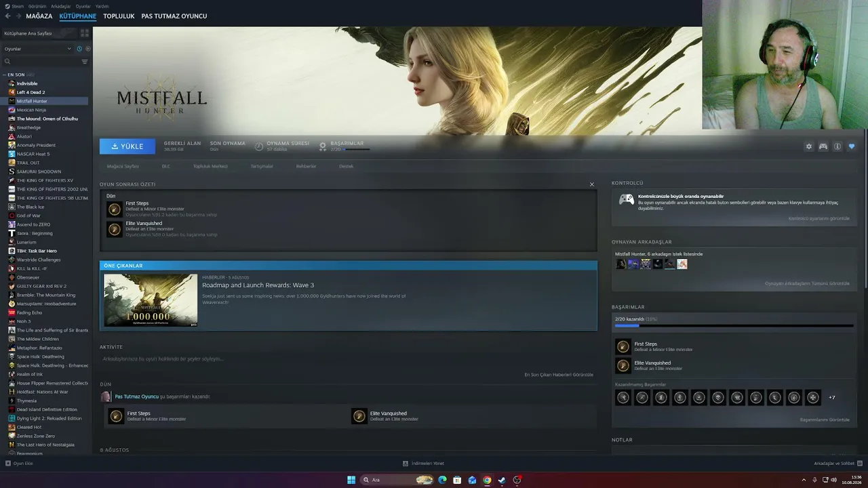The height and width of the screenshot is (488, 868).
Task: Switch to the grid collections view icon
Action: tap(85, 33)
